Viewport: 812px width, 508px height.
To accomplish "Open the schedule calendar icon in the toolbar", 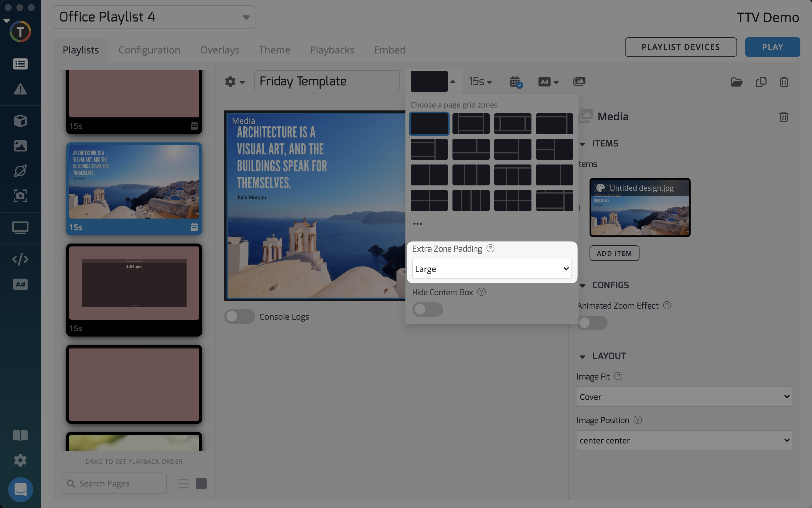I will (515, 82).
